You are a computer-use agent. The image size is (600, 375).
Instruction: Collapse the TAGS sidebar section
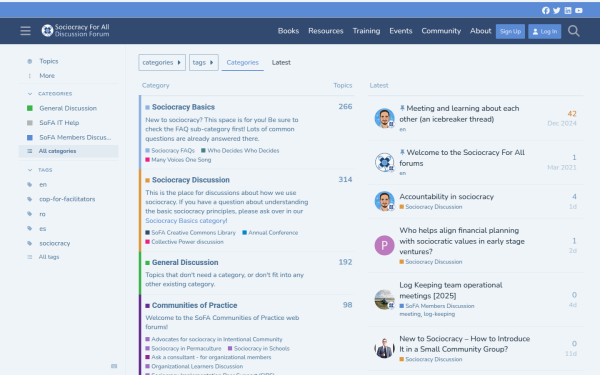(x=30, y=170)
